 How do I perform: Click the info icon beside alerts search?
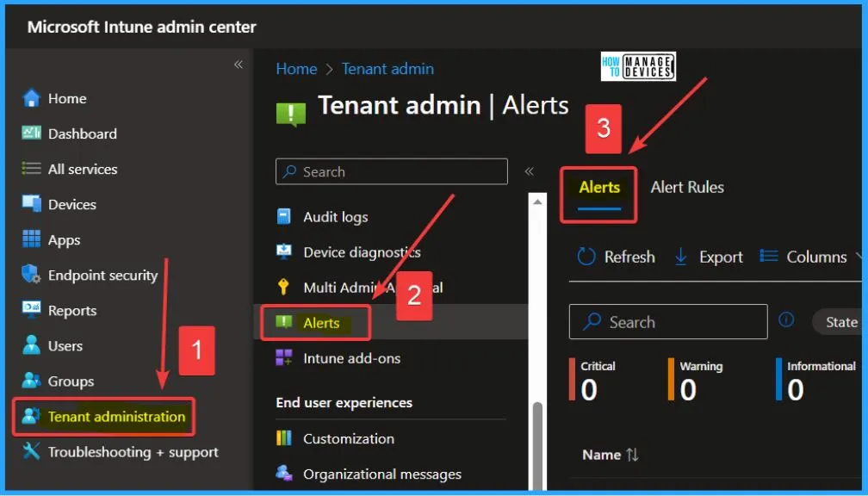(x=786, y=319)
